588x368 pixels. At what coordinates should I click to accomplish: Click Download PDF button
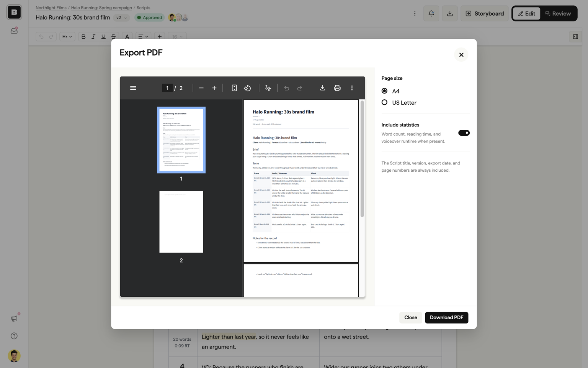click(x=446, y=317)
